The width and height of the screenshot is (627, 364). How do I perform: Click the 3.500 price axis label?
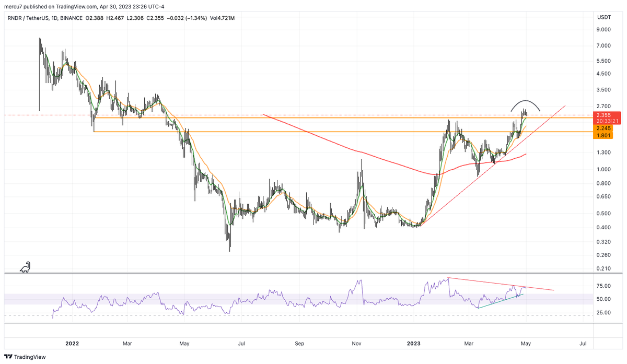click(x=604, y=90)
